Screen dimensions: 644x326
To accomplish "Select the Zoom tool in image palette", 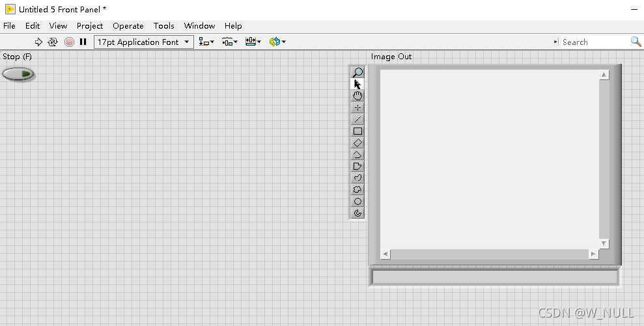I will point(357,72).
